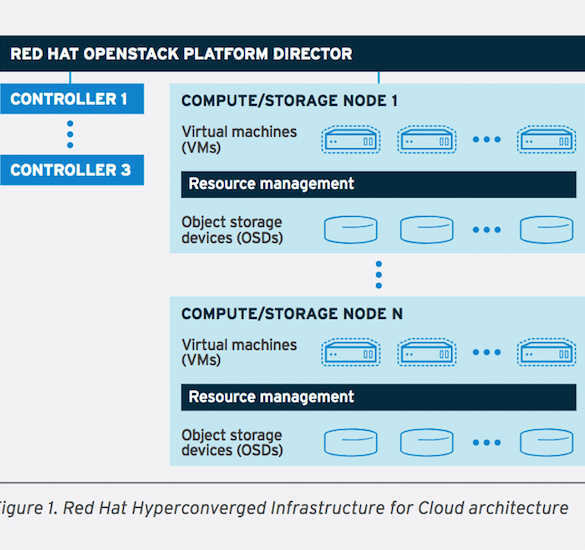Click Virtual machines (VMs) label in Node N

(239, 352)
